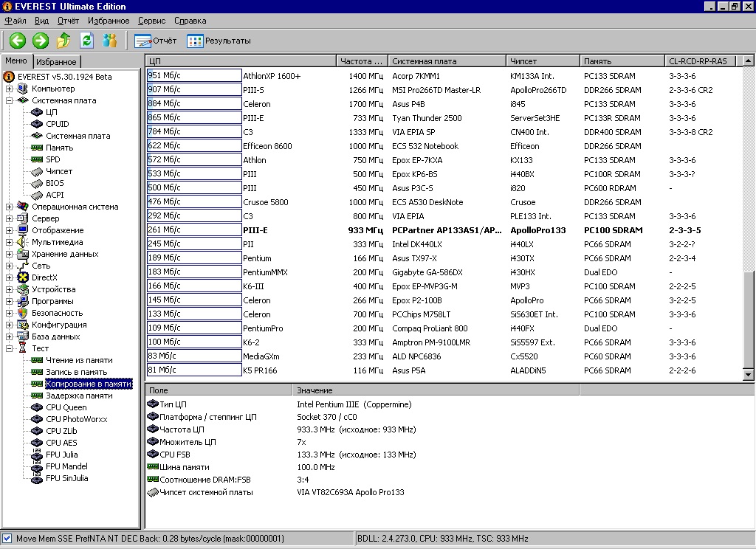The width and height of the screenshot is (756, 549).
Task: Click the Up level toolbar icon
Action: [64, 41]
